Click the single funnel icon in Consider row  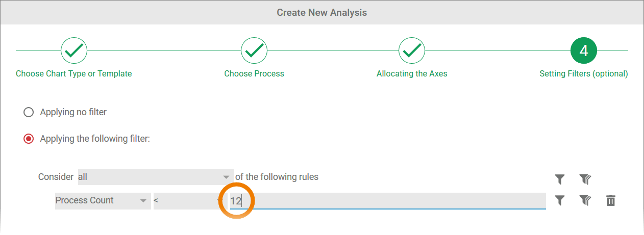560,179
